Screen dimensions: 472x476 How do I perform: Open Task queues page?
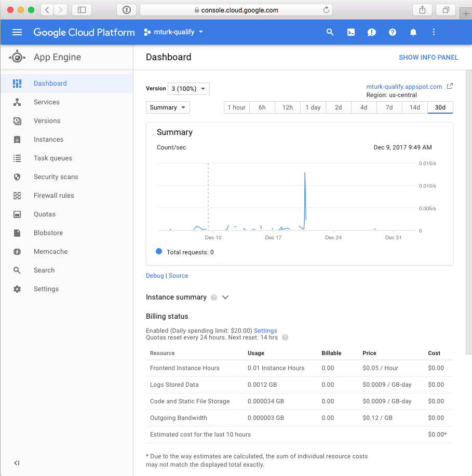66,158
